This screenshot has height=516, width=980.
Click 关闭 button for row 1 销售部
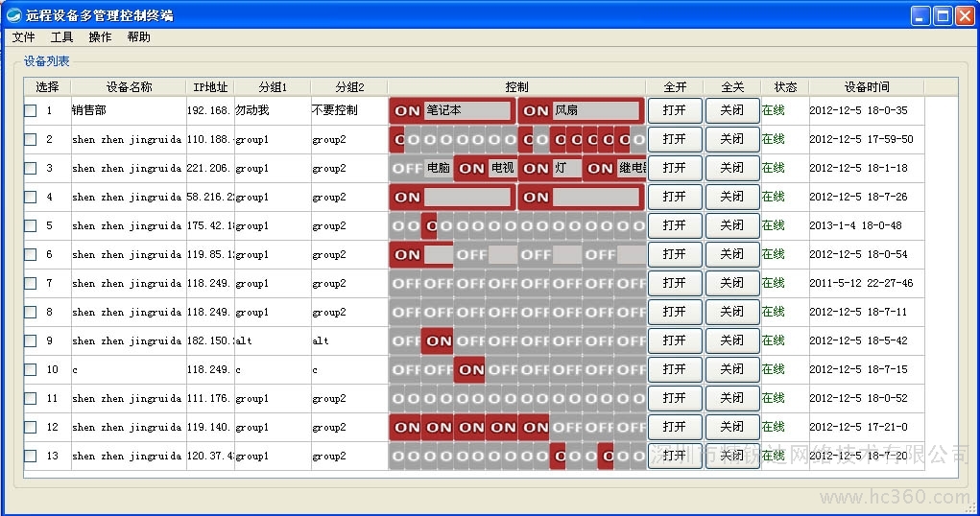pos(732,110)
